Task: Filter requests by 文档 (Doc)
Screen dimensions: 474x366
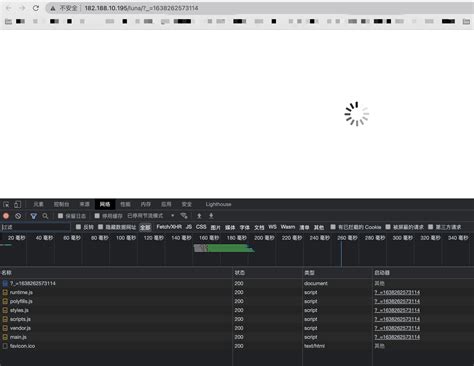Action: click(259, 227)
